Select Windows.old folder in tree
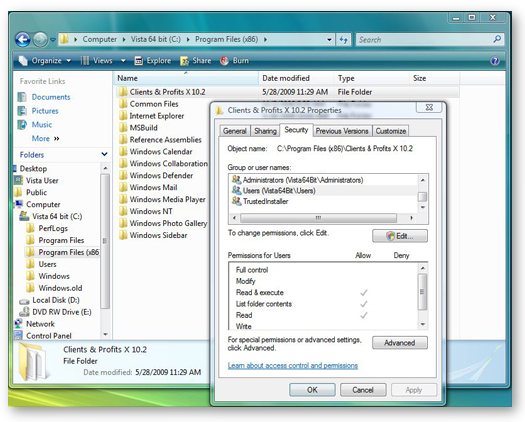525x422 pixels. 60,288
